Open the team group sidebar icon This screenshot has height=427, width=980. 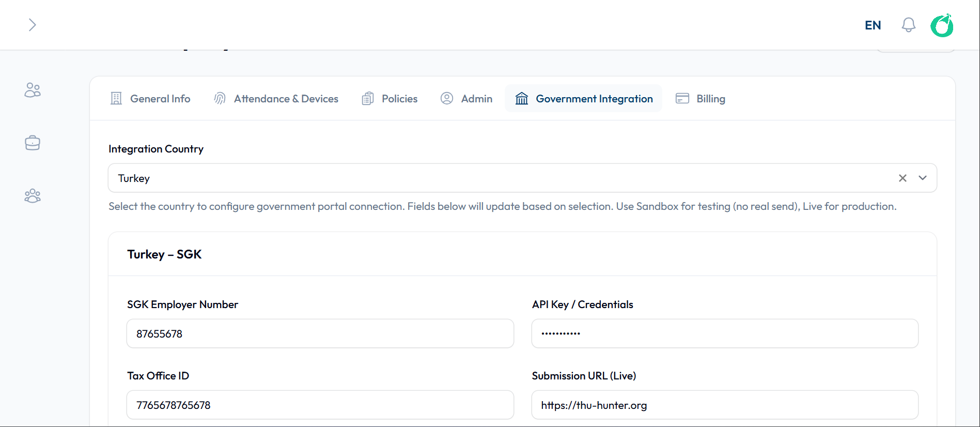[33, 196]
